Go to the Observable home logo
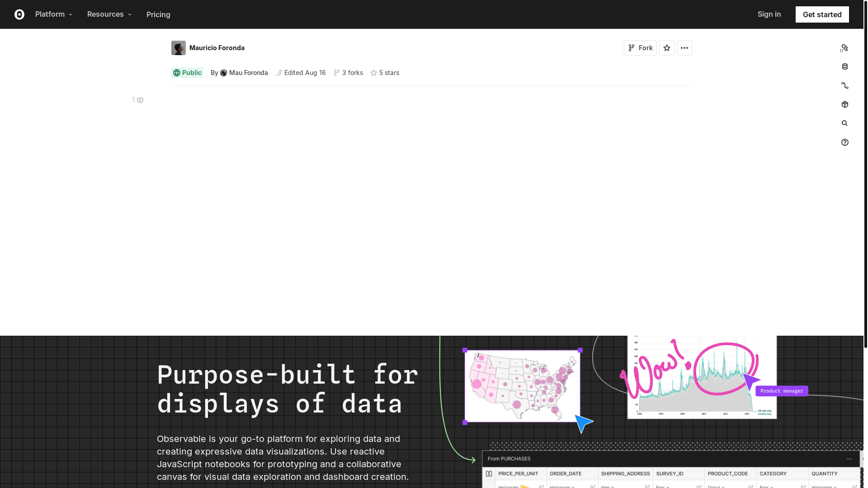This screenshot has height=488, width=868. [19, 14]
